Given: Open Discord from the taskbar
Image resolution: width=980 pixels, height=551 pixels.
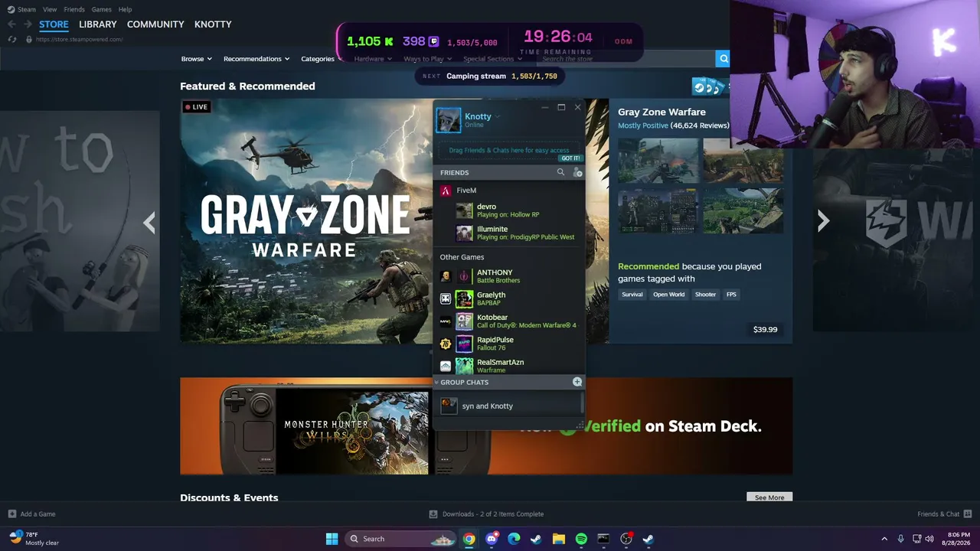Looking at the screenshot, I should [492, 539].
